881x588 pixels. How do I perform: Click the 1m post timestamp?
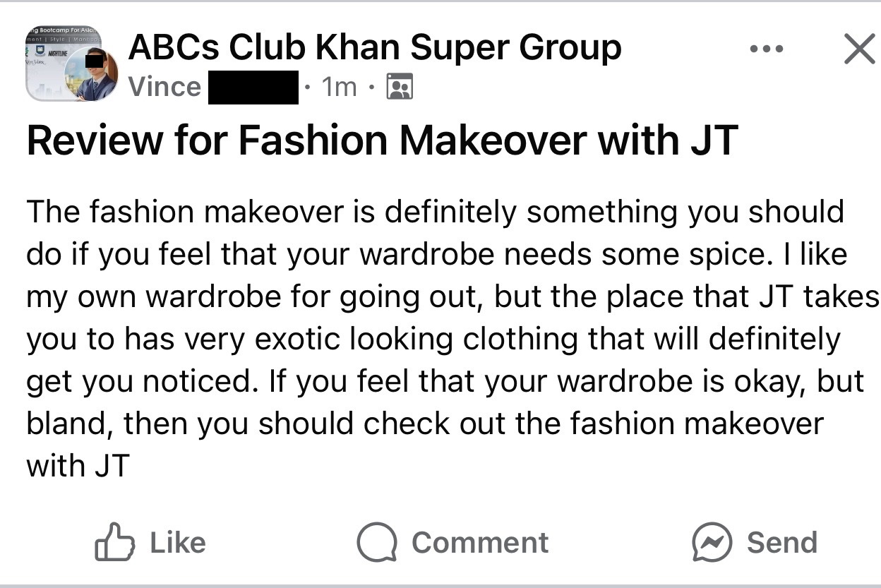click(338, 88)
